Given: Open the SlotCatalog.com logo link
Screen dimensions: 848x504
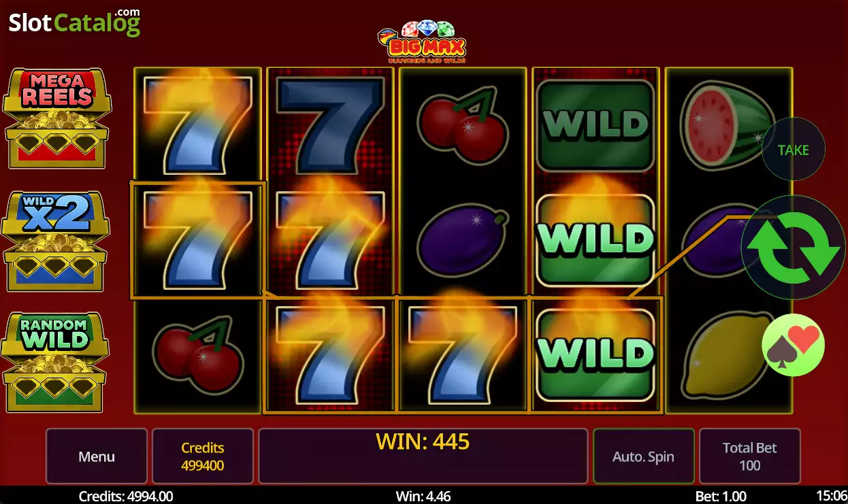Looking at the screenshot, I should [x=75, y=22].
